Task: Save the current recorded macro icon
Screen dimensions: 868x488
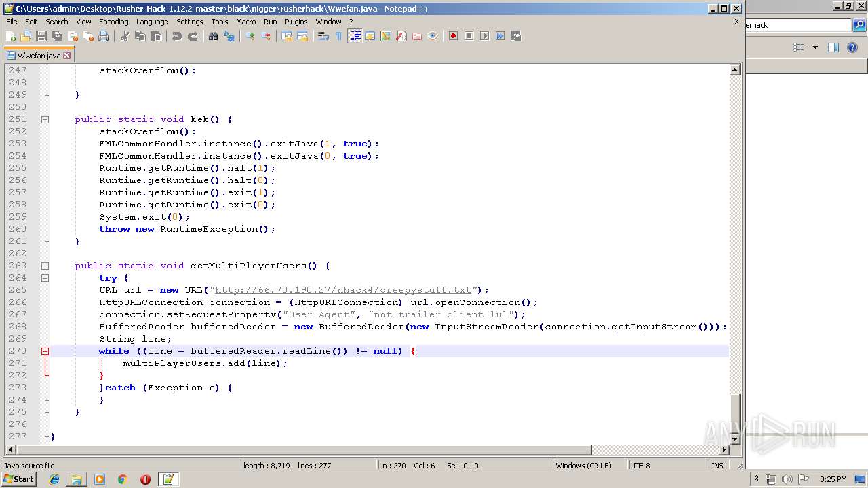Action: point(515,36)
